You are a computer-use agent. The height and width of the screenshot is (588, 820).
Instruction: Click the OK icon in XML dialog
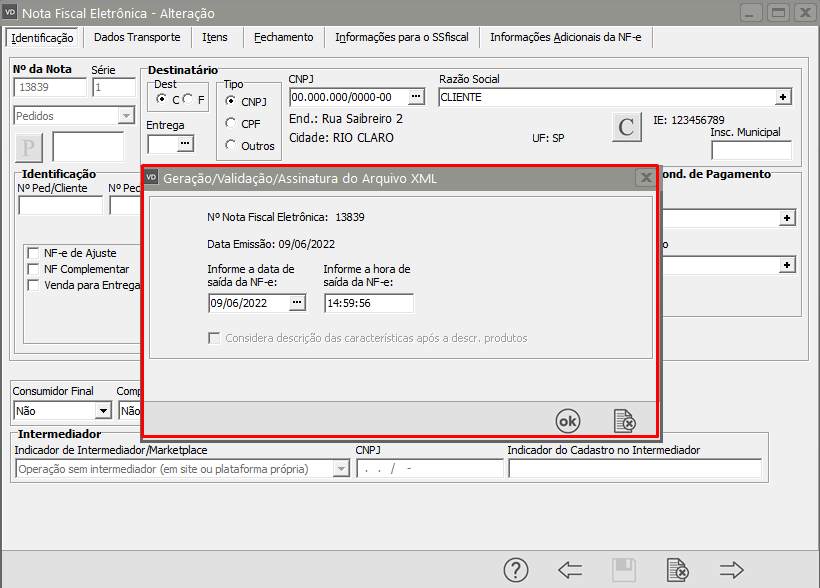click(x=567, y=420)
